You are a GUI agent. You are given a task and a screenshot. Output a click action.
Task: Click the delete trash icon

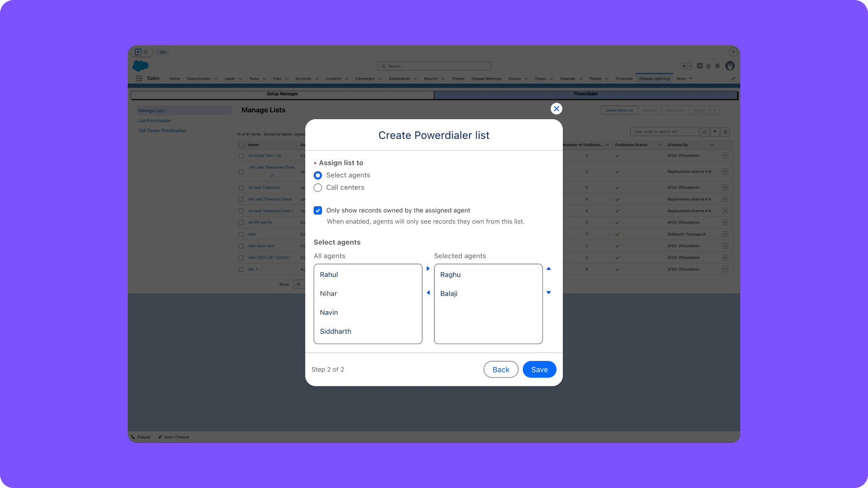click(726, 132)
